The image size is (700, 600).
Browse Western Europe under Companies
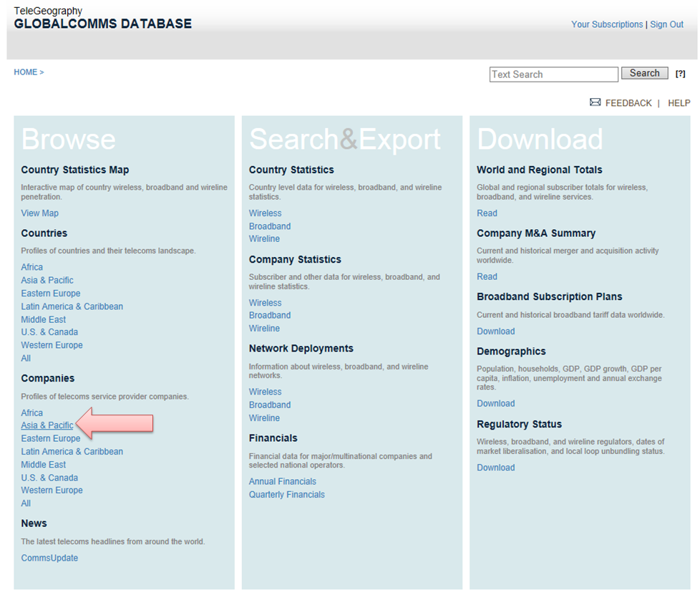52,490
